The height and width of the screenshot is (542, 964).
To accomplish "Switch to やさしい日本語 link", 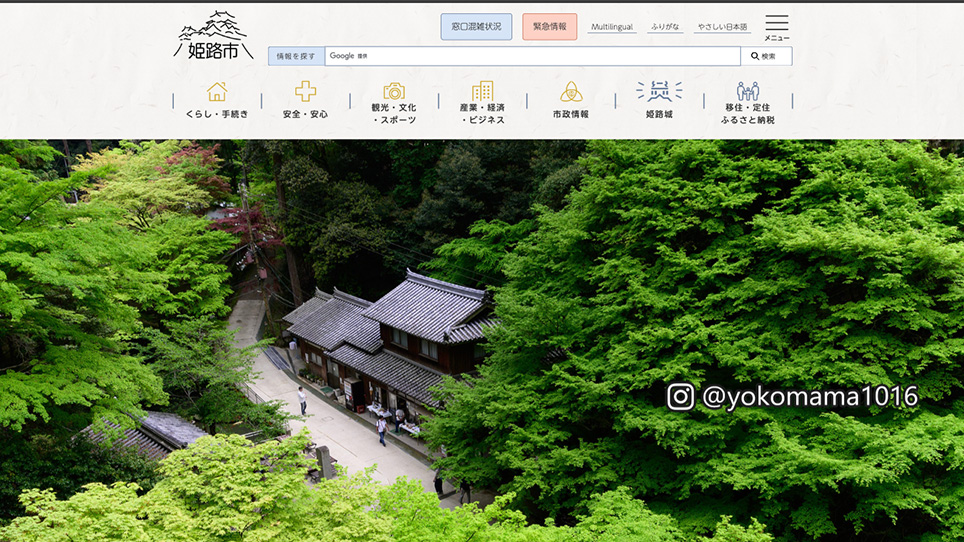I will click(x=722, y=27).
